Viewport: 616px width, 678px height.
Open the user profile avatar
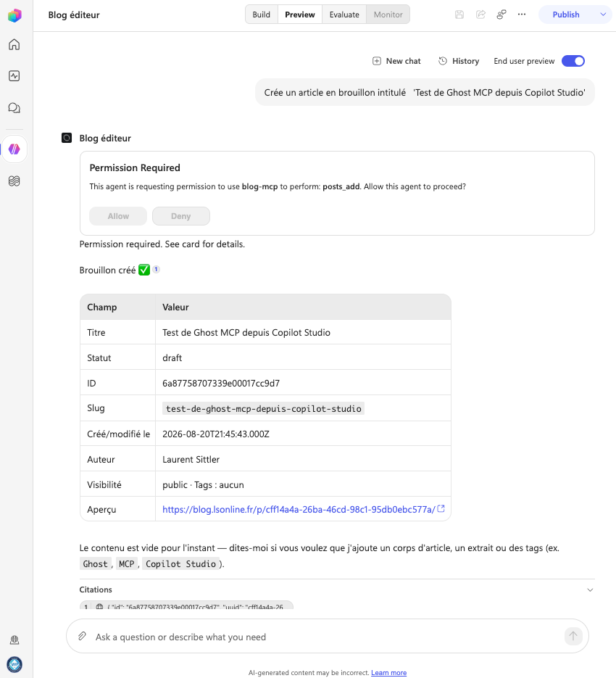[x=14, y=665]
